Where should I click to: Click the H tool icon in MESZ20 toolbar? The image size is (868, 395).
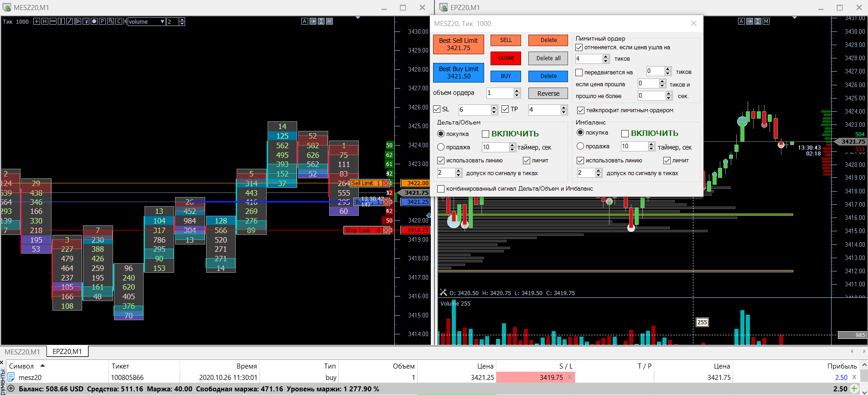(x=45, y=21)
